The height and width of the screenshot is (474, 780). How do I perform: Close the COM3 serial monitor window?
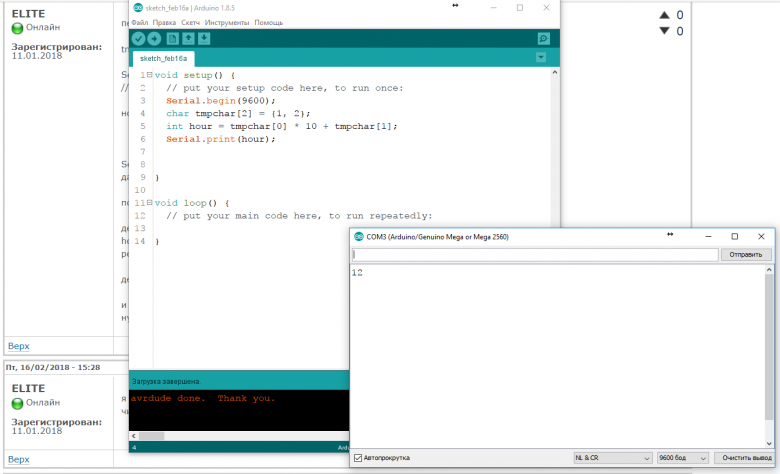[x=761, y=237]
